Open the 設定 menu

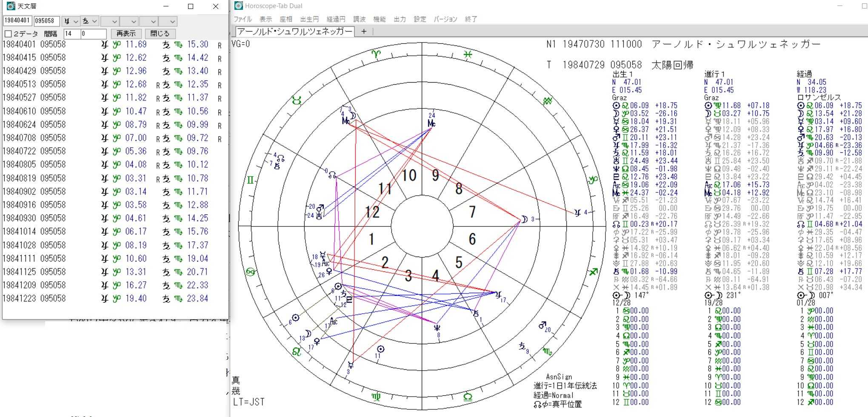point(420,19)
